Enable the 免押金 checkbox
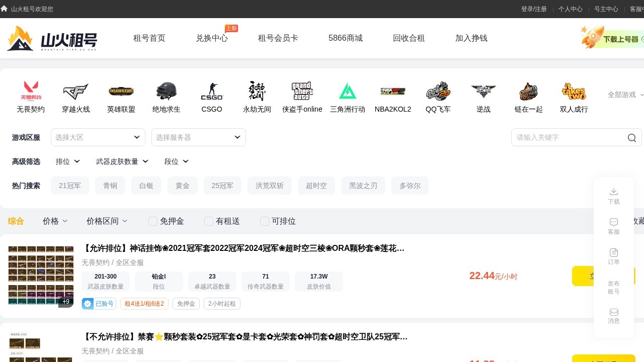 click(x=153, y=221)
